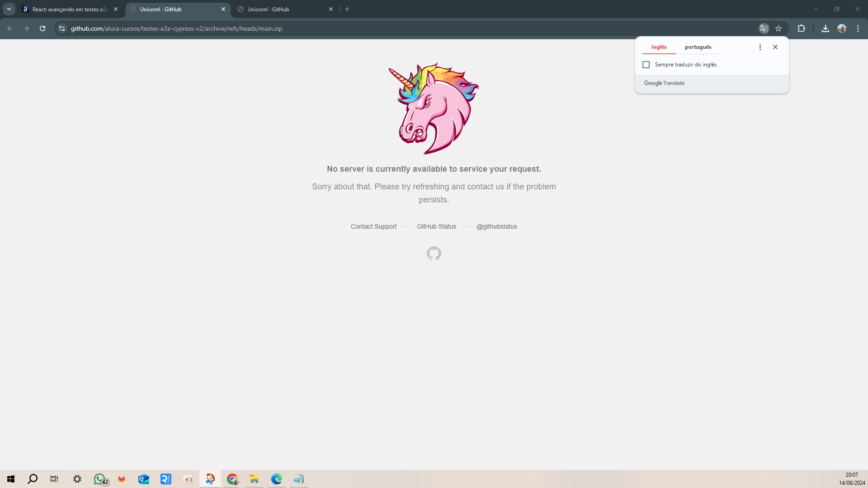Open the Extensions puzzle icon

(801, 28)
